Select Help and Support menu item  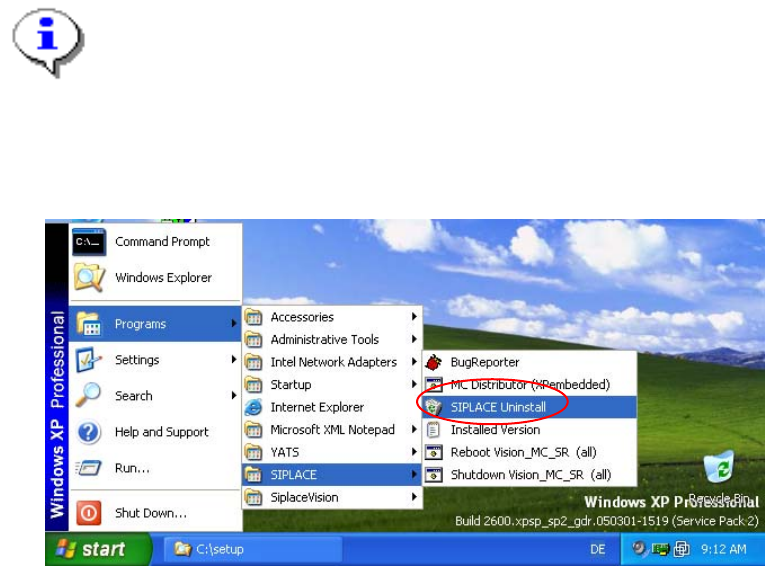coord(155,432)
